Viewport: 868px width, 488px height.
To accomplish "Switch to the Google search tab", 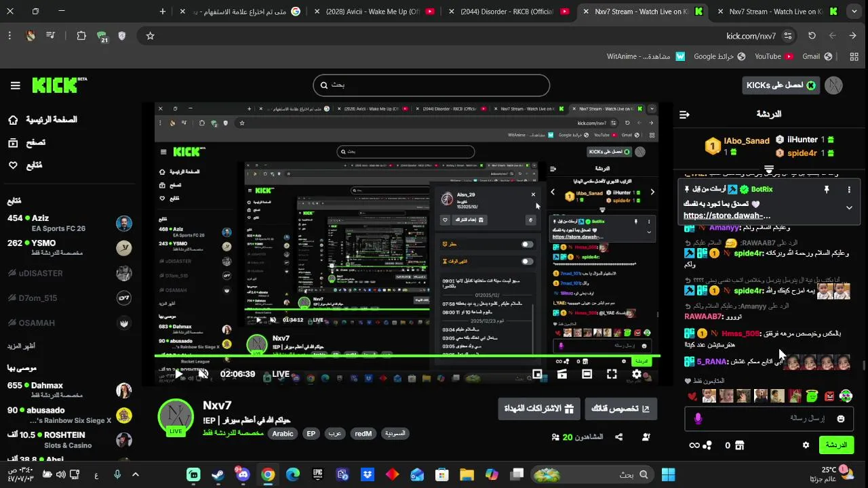I will (x=239, y=12).
